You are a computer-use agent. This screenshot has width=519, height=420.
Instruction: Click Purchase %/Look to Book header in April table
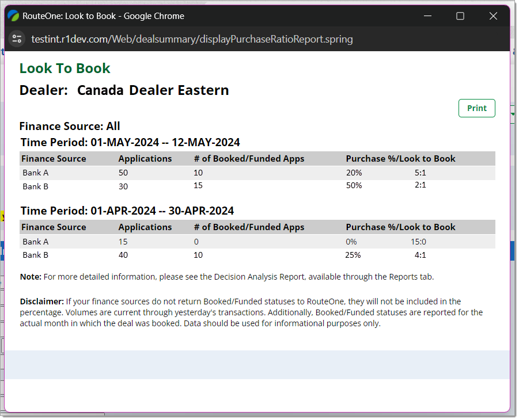tap(400, 227)
